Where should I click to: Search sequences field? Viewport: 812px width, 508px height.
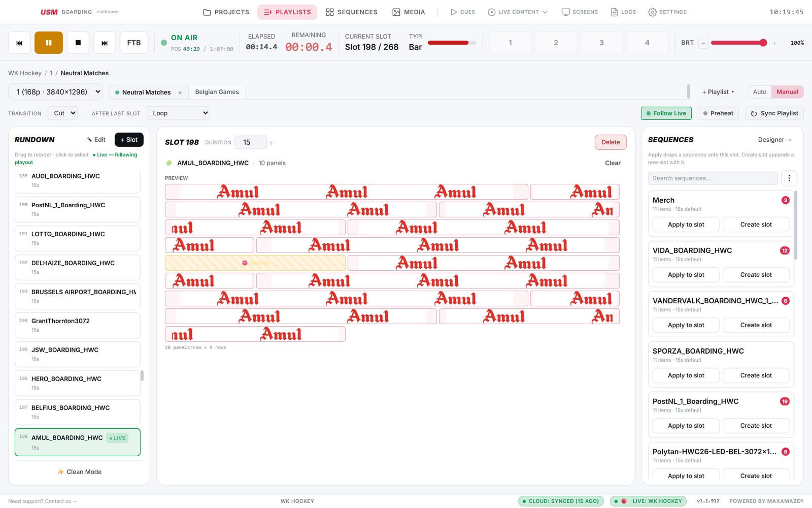(713, 178)
